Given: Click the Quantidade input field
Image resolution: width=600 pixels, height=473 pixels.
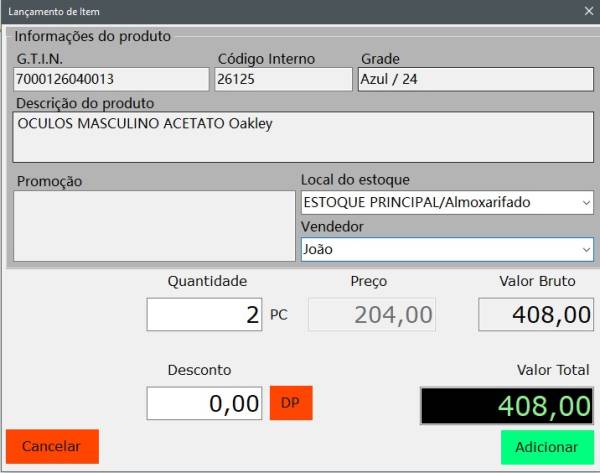Looking at the screenshot, I should [204, 315].
